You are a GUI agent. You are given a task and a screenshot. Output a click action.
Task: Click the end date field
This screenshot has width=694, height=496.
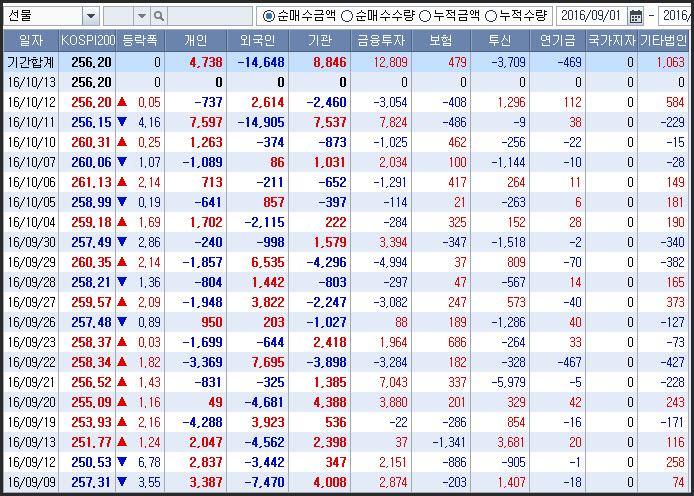(x=676, y=16)
